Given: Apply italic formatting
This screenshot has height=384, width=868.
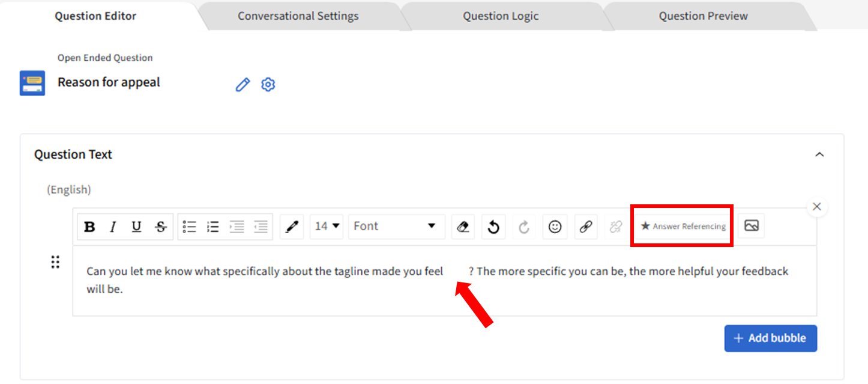Looking at the screenshot, I should (x=113, y=227).
